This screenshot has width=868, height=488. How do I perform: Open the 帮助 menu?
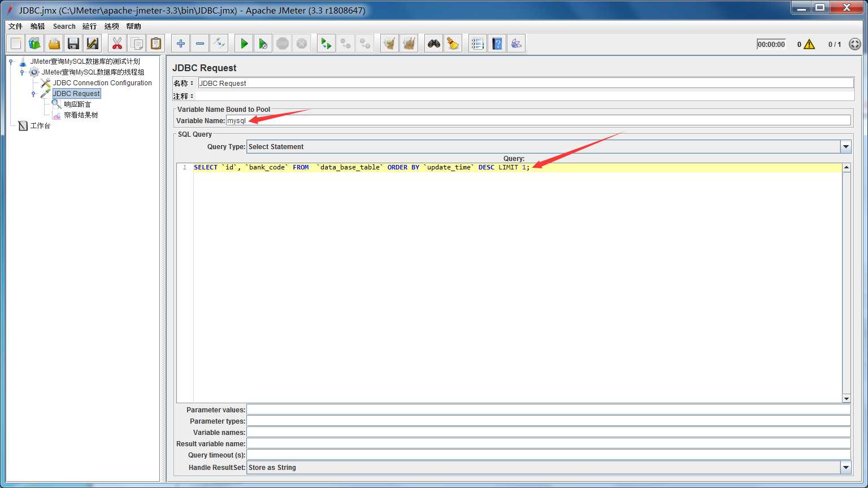click(x=133, y=26)
